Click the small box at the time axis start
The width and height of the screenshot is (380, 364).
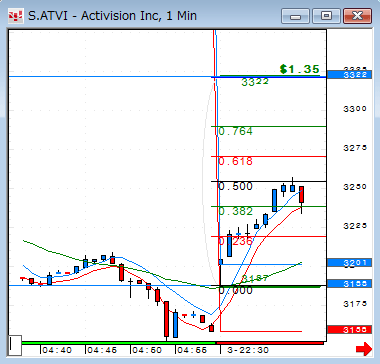15,345
